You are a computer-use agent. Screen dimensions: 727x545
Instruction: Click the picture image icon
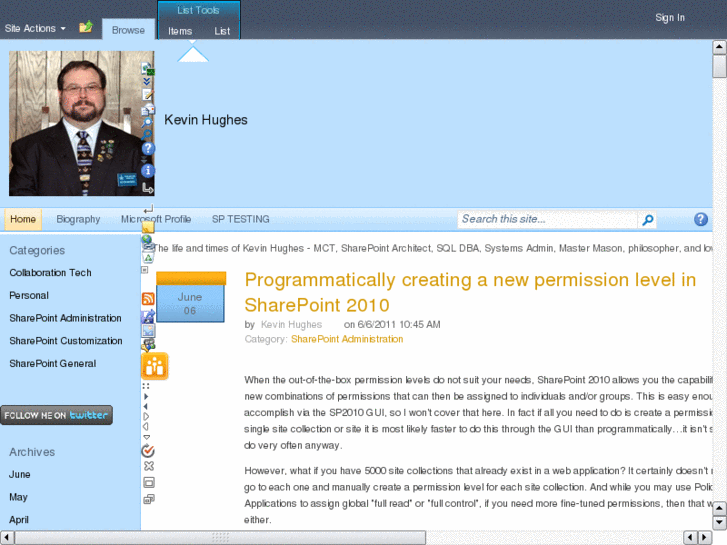[x=148, y=331]
